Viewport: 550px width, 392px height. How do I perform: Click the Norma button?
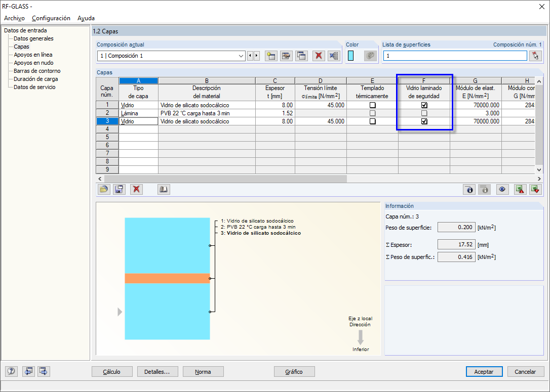(203, 372)
